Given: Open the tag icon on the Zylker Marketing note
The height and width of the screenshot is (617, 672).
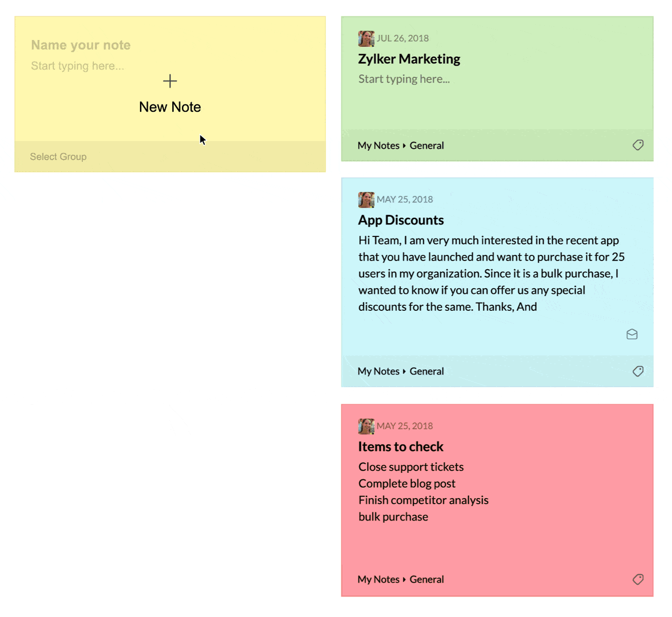Looking at the screenshot, I should pos(638,145).
